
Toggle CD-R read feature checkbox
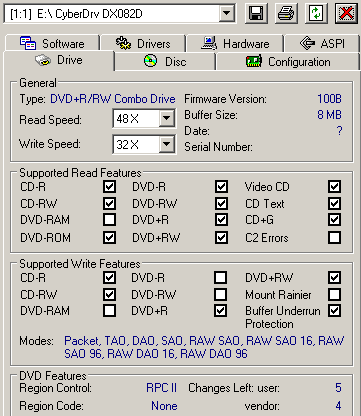pos(109,187)
